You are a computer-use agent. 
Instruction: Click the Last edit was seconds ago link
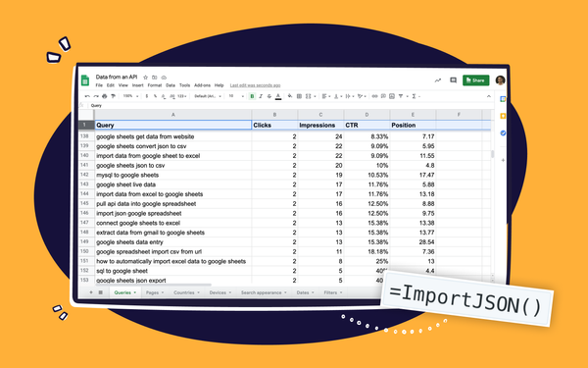click(x=255, y=85)
